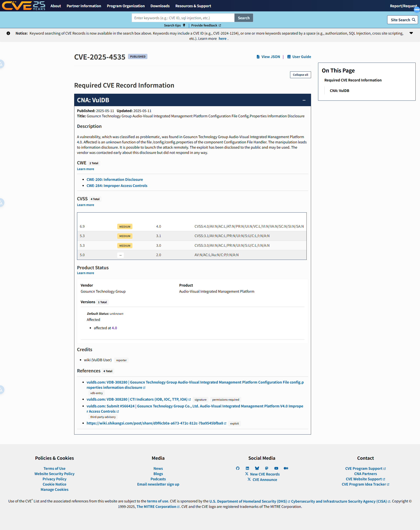Viewport: 420px width, 530px height.
Task: Open the About menu
Action: (x=56, y=6)
